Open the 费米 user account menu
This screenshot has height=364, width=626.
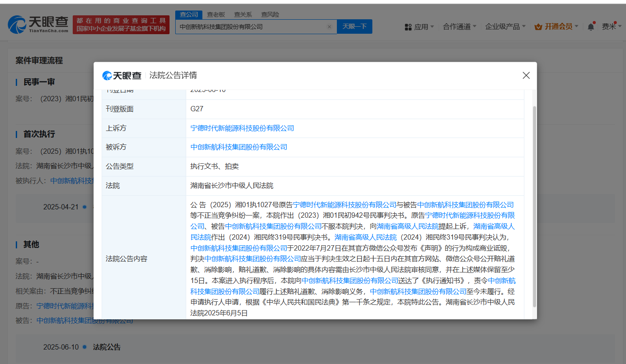point(608,27)
